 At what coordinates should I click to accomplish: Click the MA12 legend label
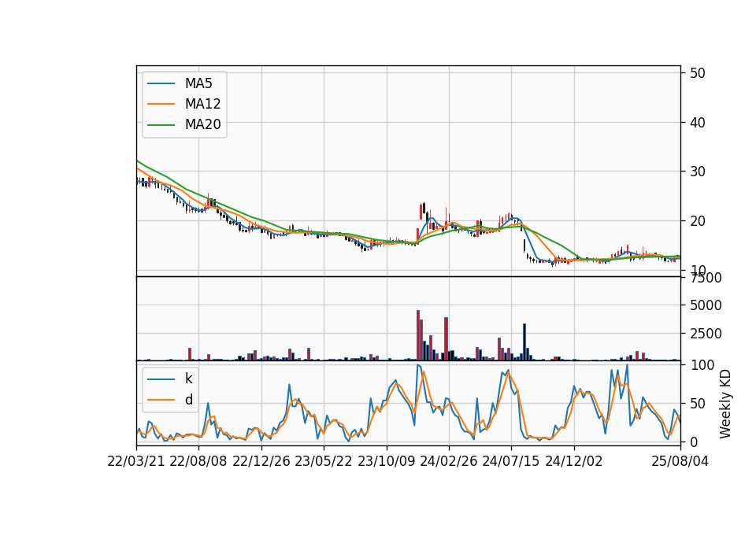click(x=202, y=104)
